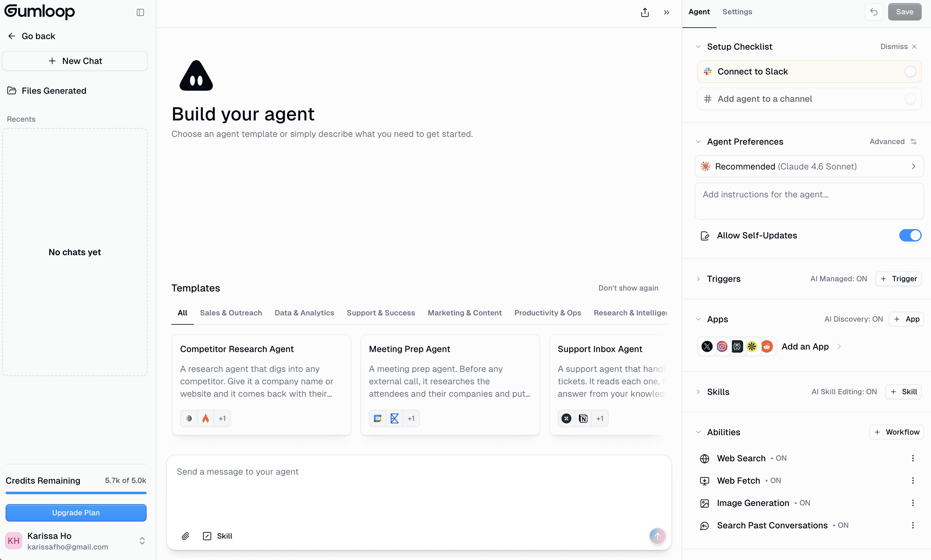This screenshot has height=560, width=931.
Task: Check the Connect to Slack circle
Action: [x=910, y=72]
